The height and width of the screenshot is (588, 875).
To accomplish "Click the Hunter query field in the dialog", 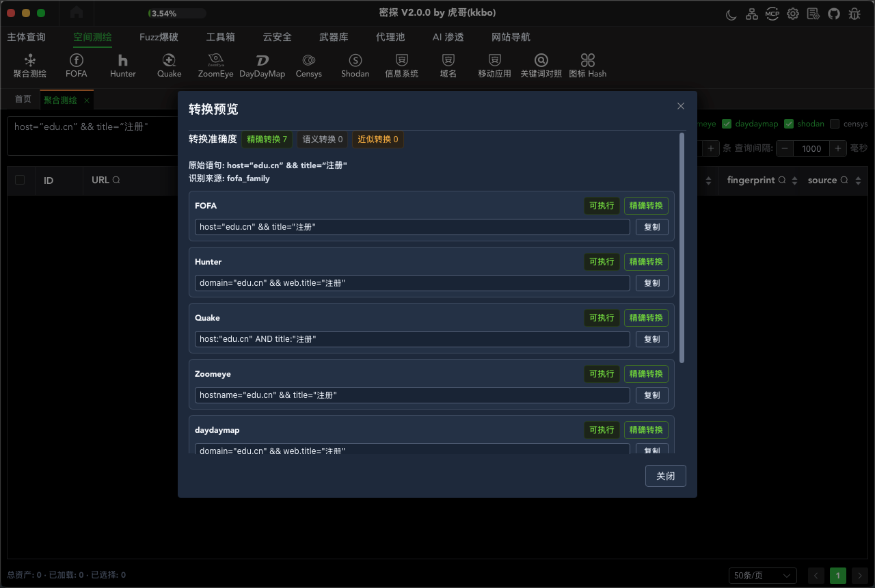I will (412, 283).
